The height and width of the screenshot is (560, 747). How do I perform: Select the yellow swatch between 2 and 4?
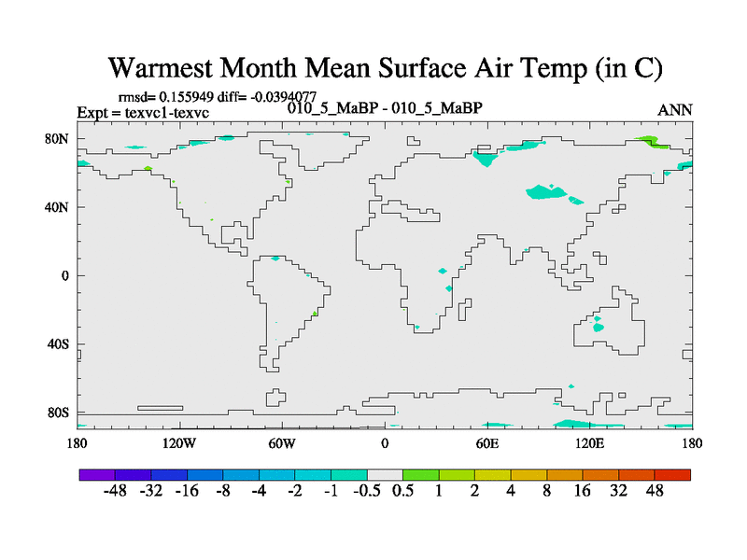493,475
